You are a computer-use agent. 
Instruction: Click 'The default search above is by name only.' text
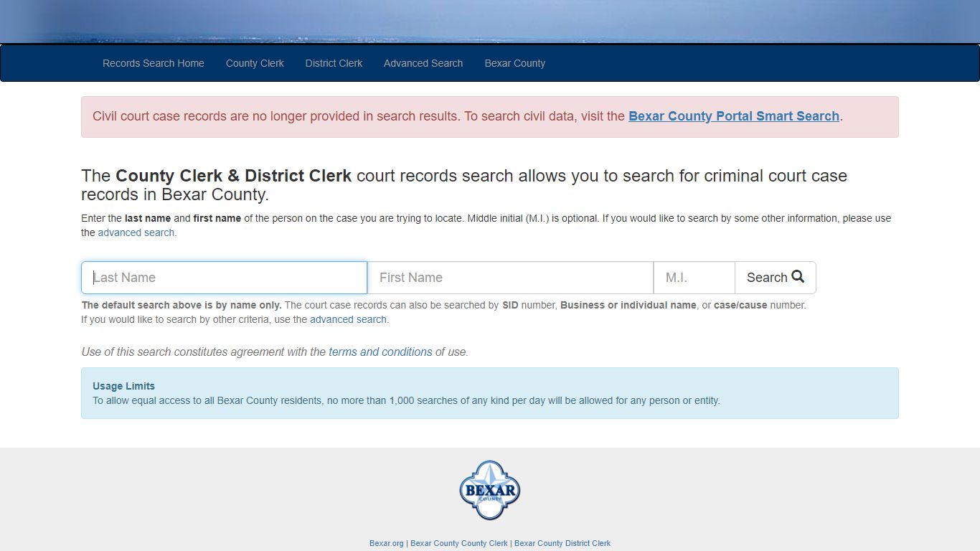click(x=182, y=305)
